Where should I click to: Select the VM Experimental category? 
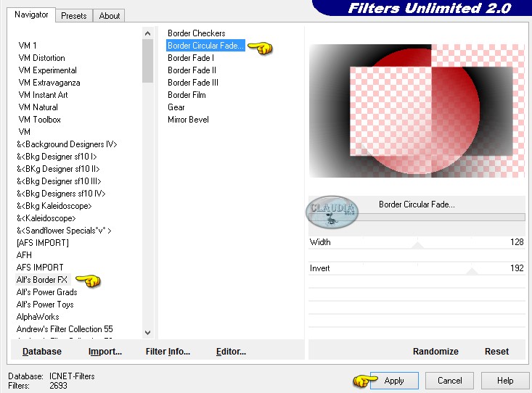[47, 70]
